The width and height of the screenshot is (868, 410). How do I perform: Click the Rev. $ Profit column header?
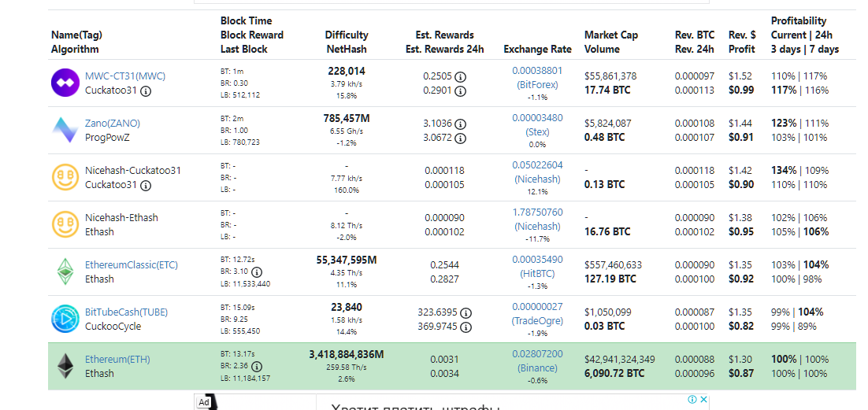pyautogui.click(x=742, y=42)
